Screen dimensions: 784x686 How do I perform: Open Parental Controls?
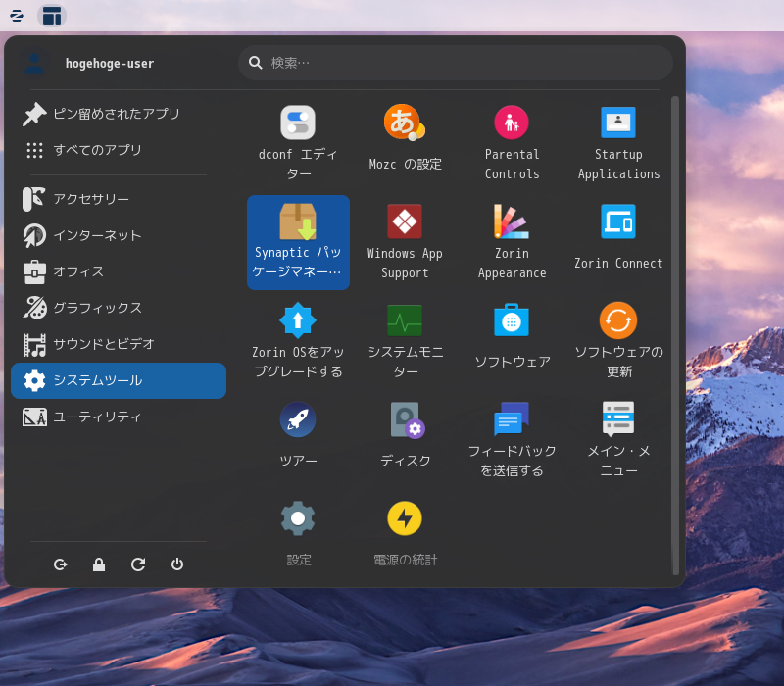click(x=512, y=142)
